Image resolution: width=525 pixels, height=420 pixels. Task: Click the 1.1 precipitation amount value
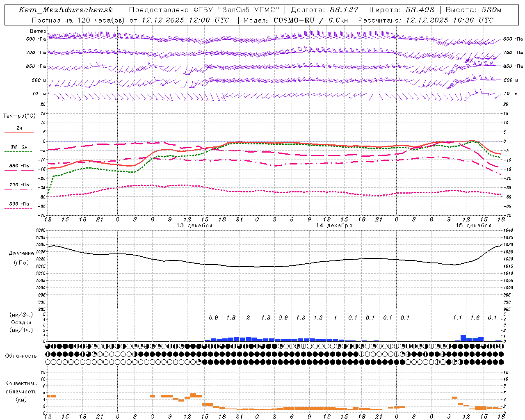pos(457,317)
